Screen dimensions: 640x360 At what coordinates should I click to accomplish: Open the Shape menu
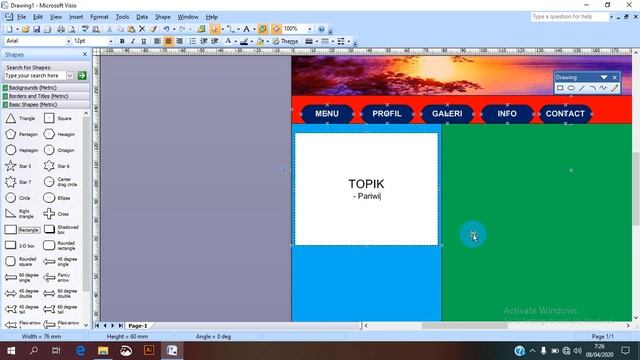[x=162, y=17]
